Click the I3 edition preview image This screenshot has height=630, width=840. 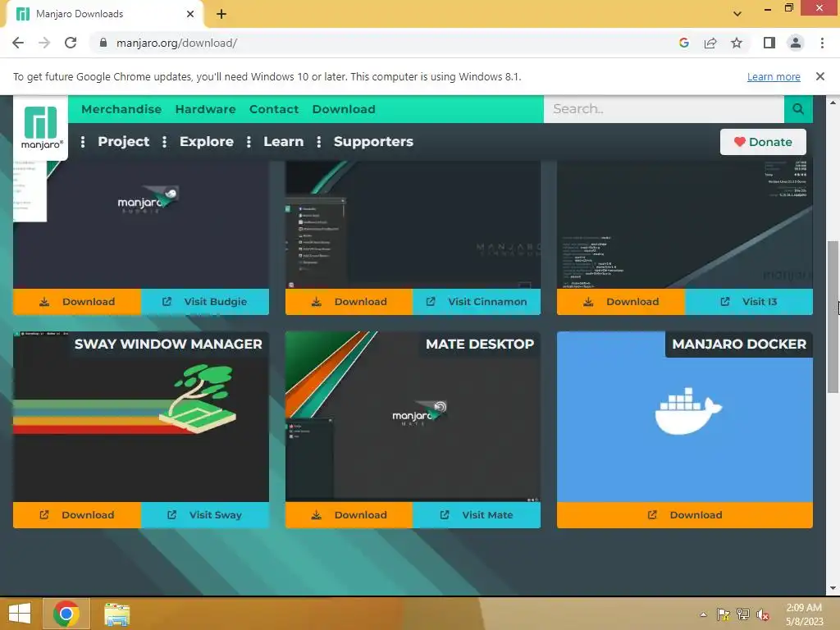tap(685, 225)
